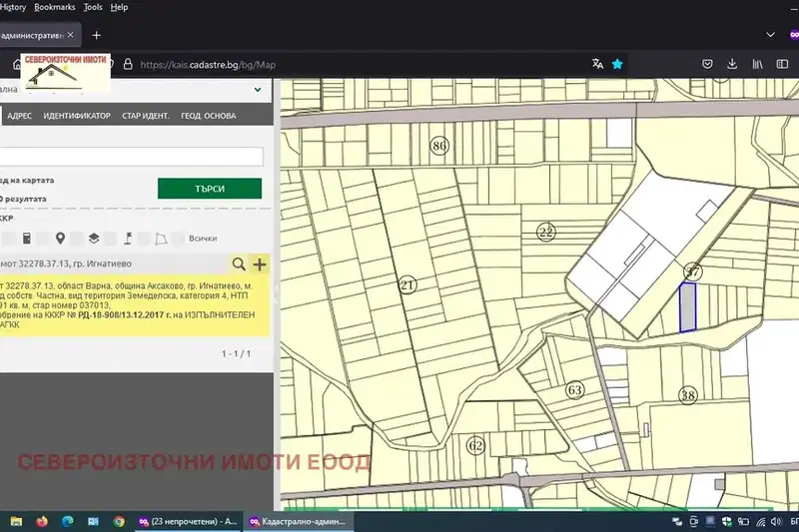Open the library bookshelf icon
This screenshot has width=799, height=532.
[757, 64]
